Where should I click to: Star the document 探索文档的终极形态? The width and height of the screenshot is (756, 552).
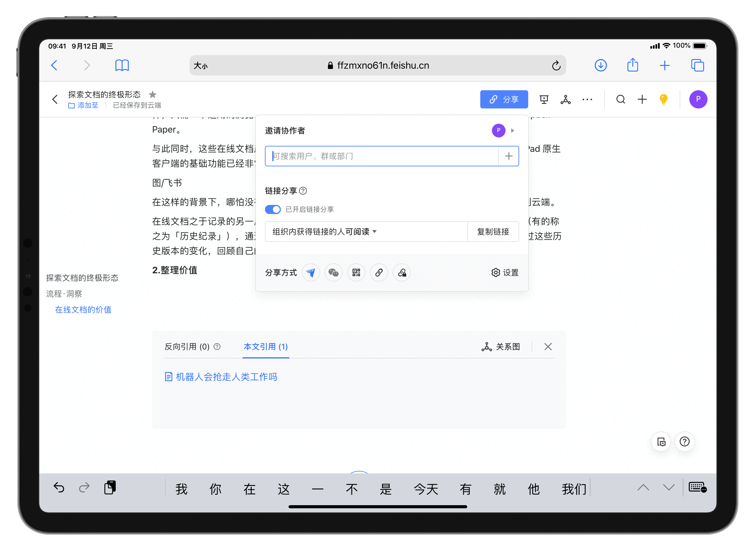pyautogui.click(x=153, y=95)
